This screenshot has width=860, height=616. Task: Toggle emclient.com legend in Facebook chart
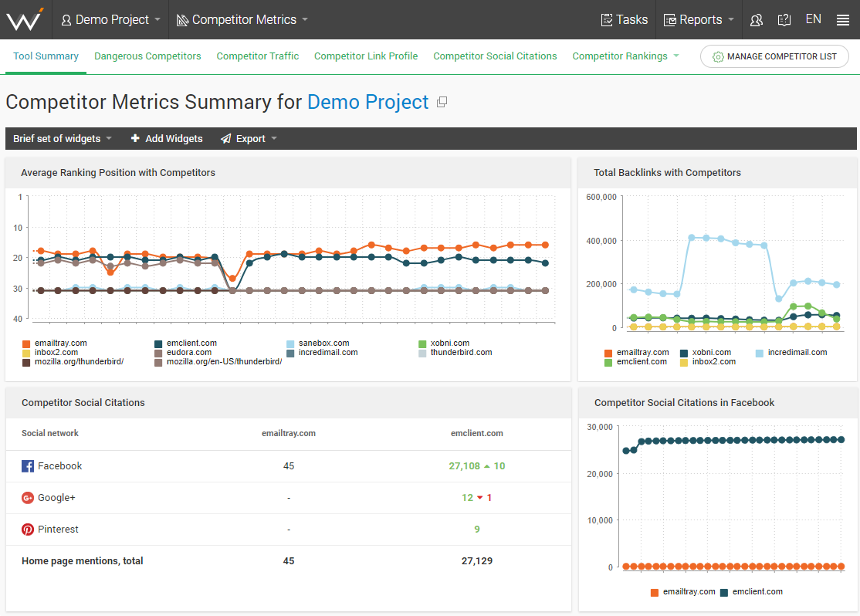tap(751, 592)
